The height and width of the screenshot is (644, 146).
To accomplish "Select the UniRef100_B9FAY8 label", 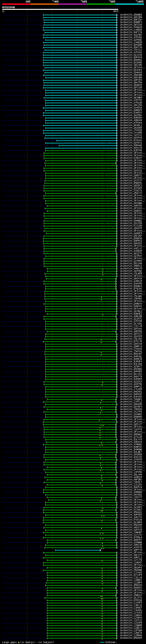I will pyautogui.click(x=131, y=58).
